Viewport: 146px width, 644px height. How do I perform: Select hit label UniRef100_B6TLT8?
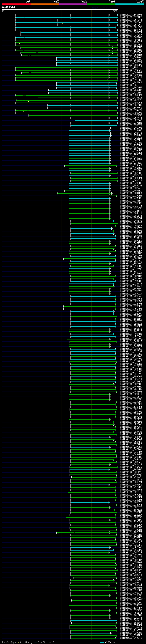[131, 85]
